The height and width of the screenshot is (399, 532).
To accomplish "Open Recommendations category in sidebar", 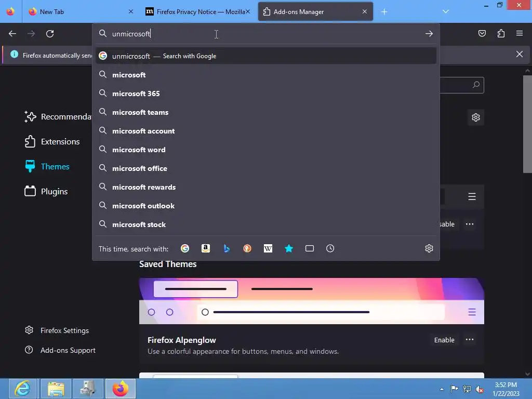I will tap(58, 117).
